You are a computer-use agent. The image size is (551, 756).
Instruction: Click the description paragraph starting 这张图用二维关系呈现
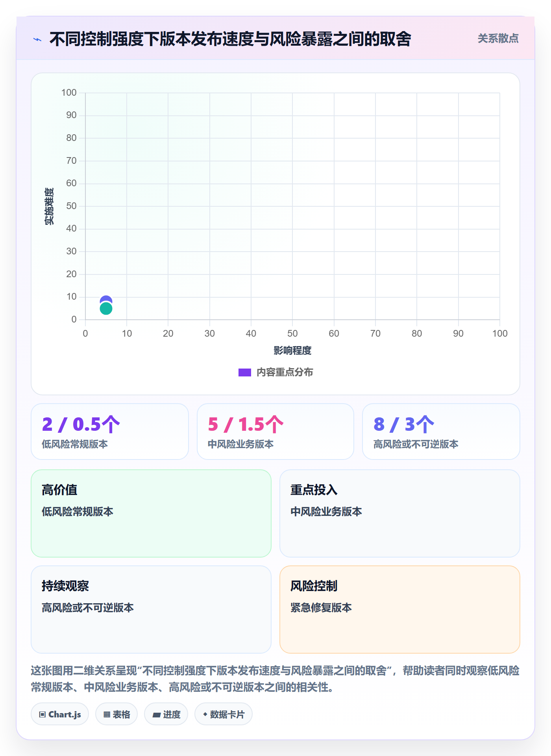[x=275, y=679]
